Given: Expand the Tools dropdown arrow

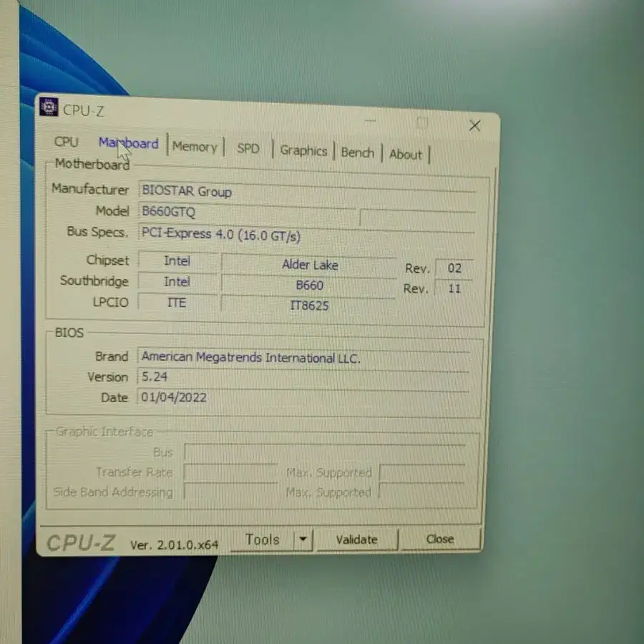Looking at the screenshot, I should [303, 539].
